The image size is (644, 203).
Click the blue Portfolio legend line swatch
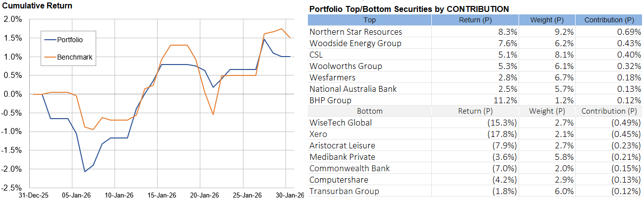[50, 39]
